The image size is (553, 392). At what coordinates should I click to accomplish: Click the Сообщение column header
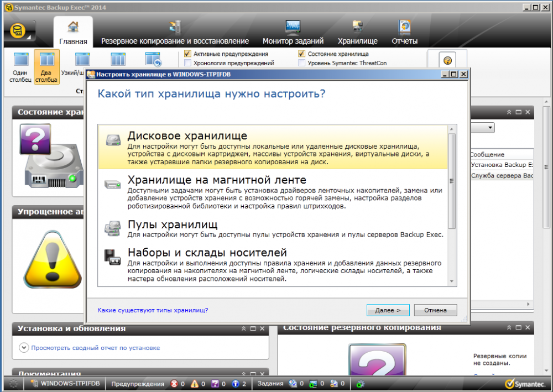[x=502, y=154]
